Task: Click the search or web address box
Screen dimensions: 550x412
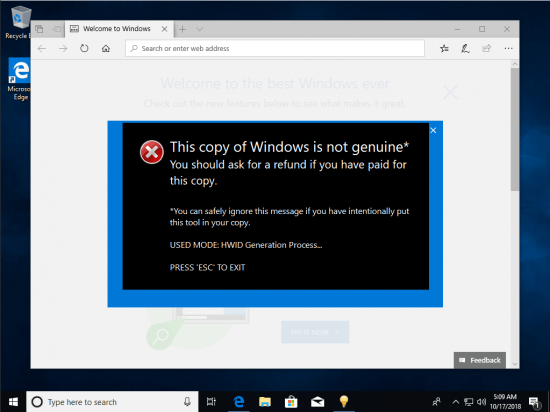Action: click(x=275, y=48)
